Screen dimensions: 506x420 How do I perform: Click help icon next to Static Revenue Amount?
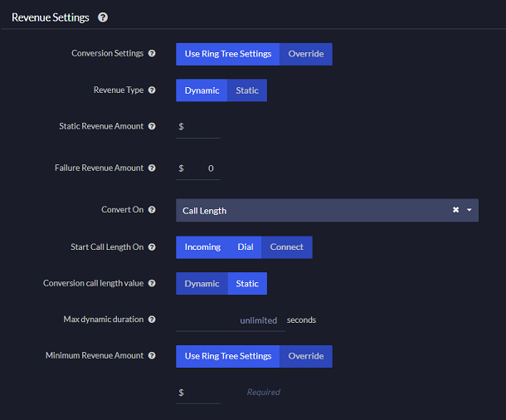click(152, 126)
